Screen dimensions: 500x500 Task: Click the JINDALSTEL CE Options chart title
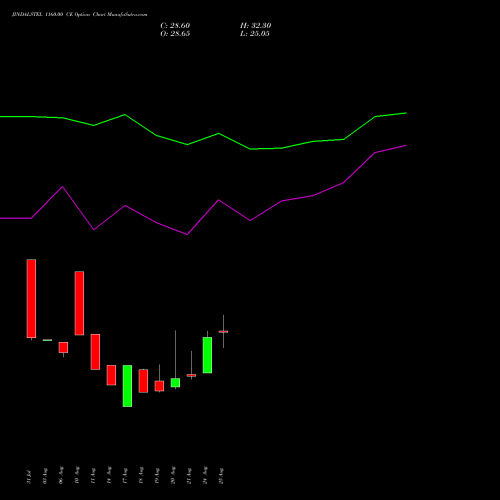point(79,15)
